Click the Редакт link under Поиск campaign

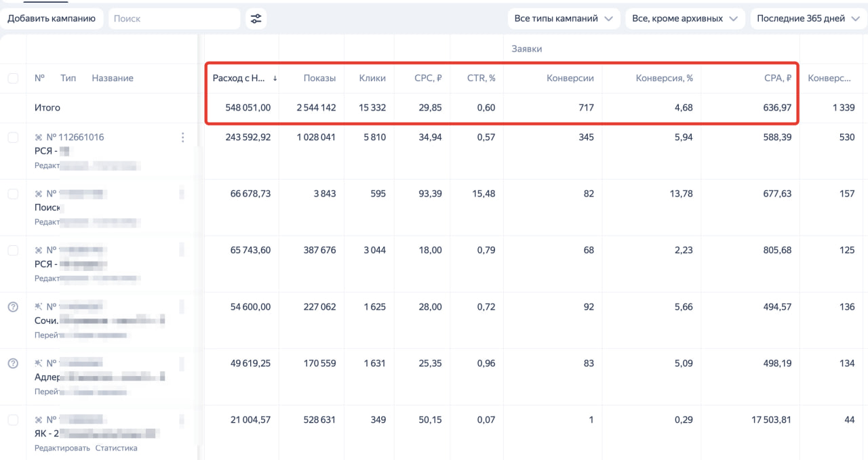pos(47,222)
